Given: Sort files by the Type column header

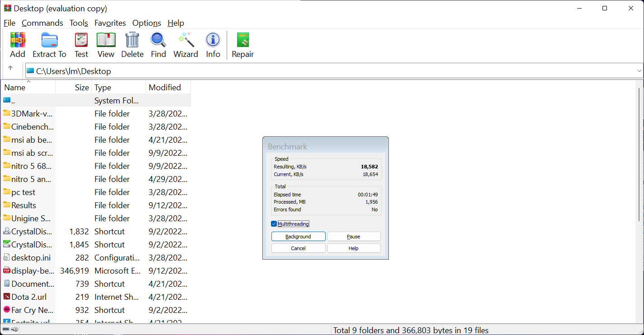Looking at the screenshot, I should 119,88.
